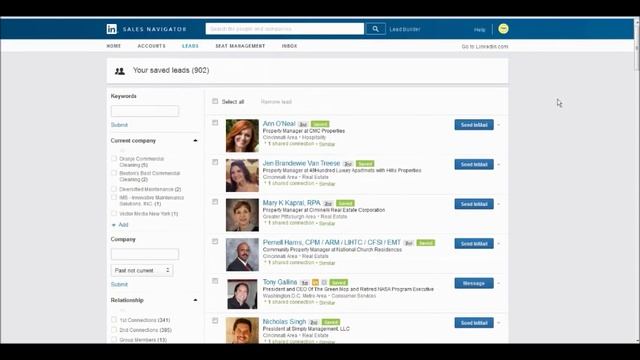Collapse the Current company filter section
This screenshot has width=640, height=360.
point(195,140)
